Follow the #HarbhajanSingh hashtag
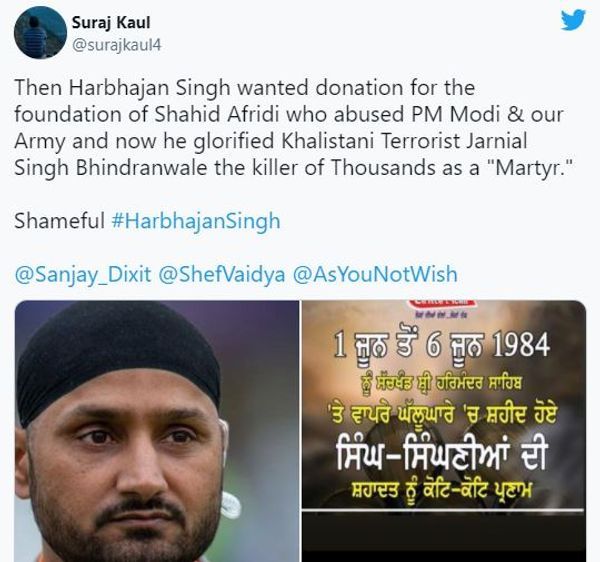 click(196, 221)
